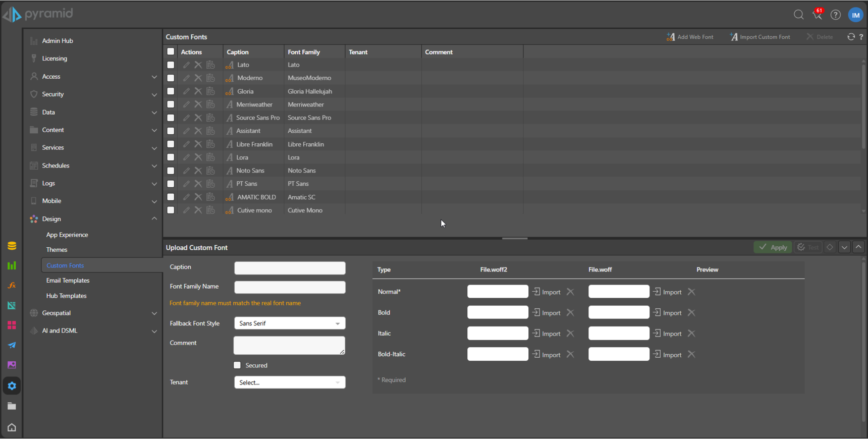Click the help question mark icon in header

836,15
